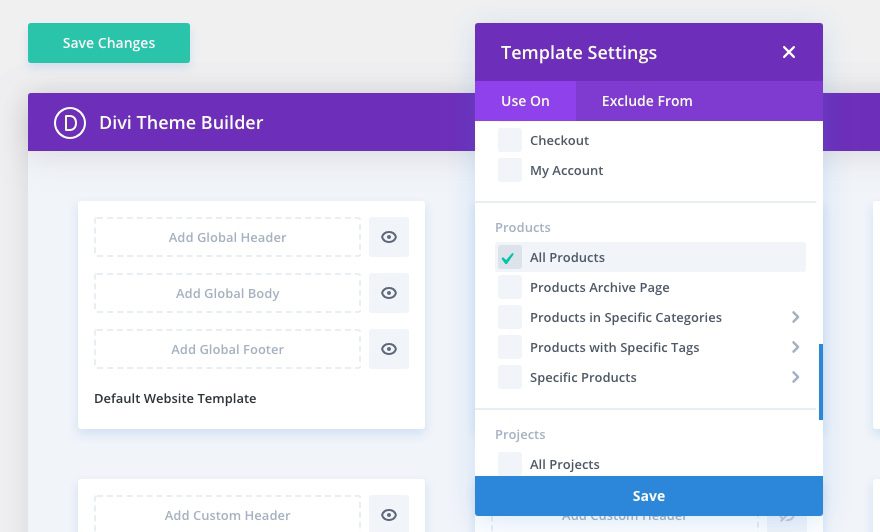Expand Products with Specific Tags chevron
This screenshot has width=880, height=532.
796,347
